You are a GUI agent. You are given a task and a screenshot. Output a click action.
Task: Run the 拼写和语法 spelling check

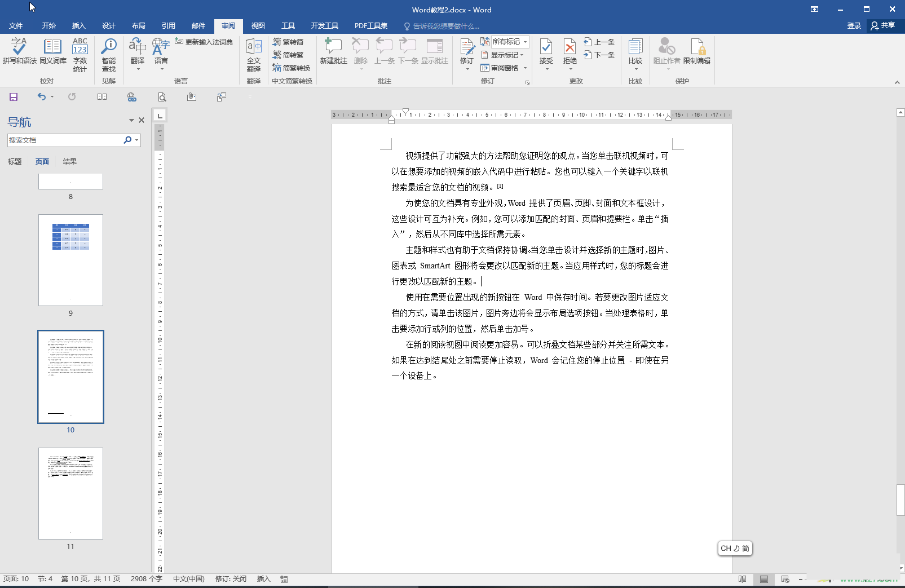pos(19,51)
